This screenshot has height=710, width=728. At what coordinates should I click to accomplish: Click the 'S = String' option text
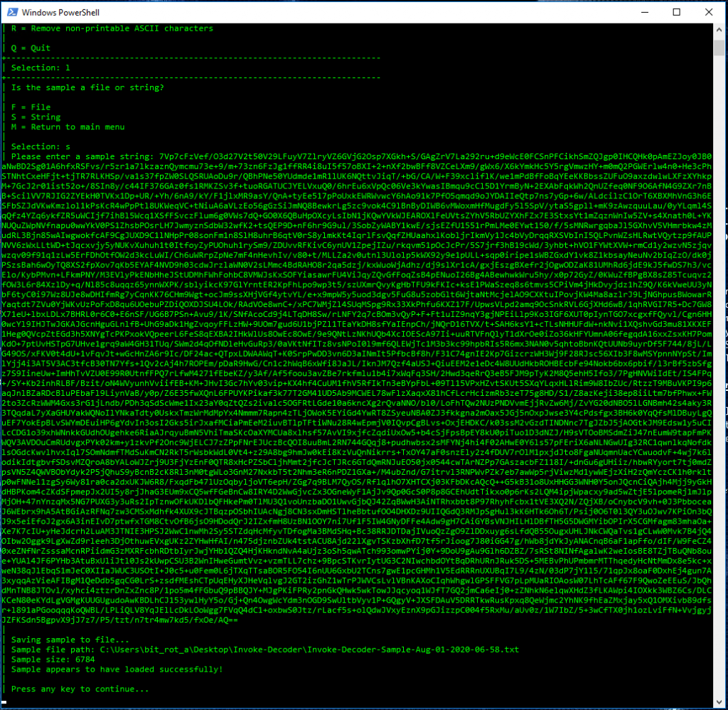[x=37, y=117]
